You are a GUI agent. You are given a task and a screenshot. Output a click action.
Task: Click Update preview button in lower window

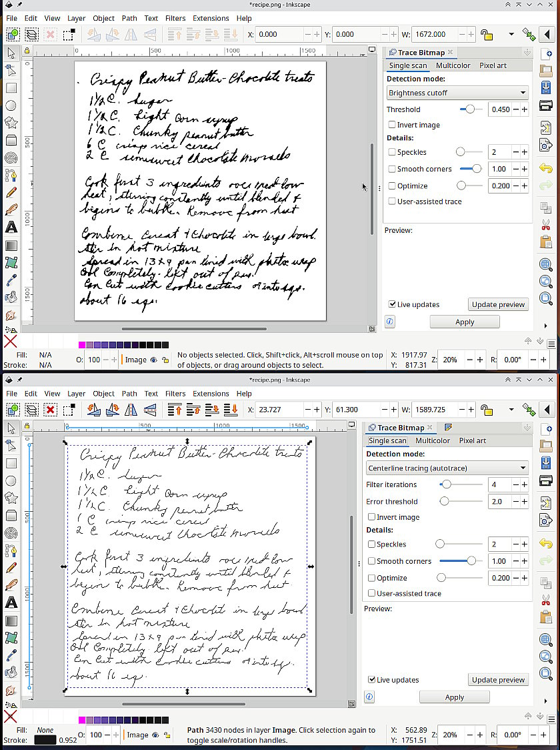pos(498,680)
